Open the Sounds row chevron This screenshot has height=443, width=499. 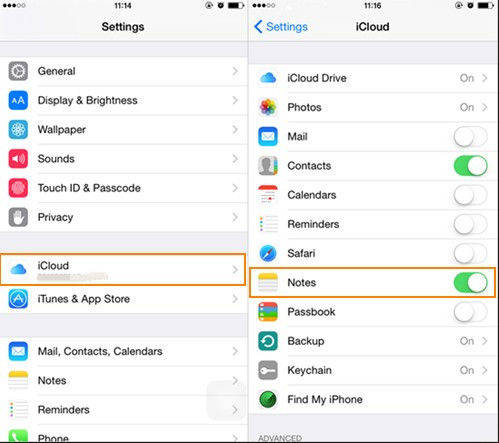[x=235, y=159]
